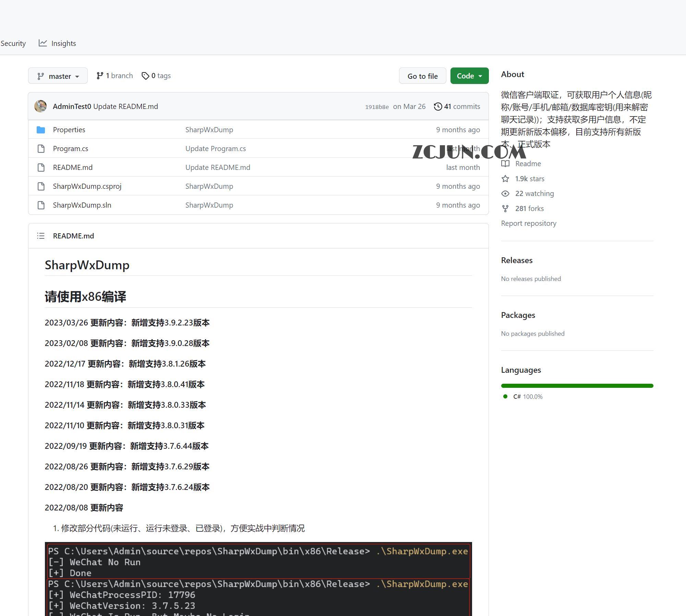Open the Insights tab

click(63, 43)
